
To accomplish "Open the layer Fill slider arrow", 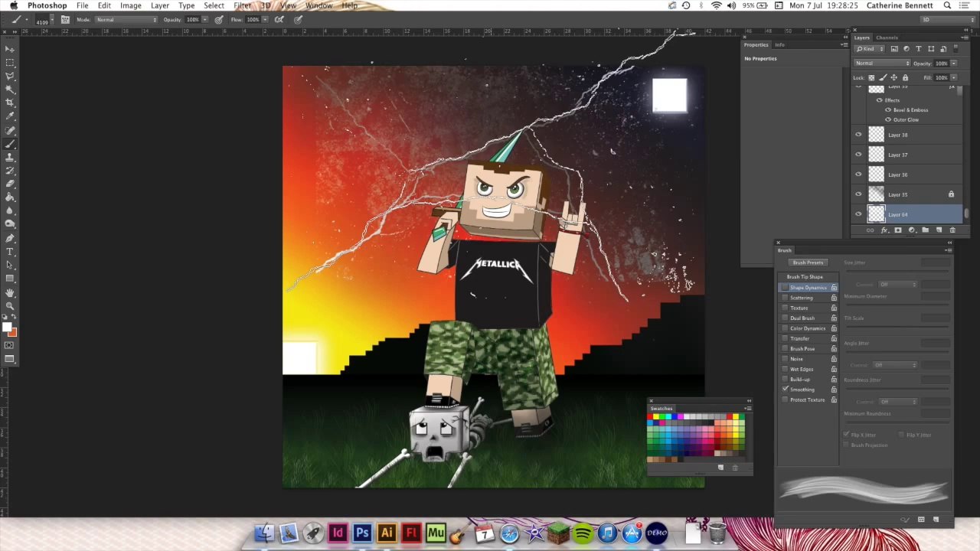I will [953, 77].
